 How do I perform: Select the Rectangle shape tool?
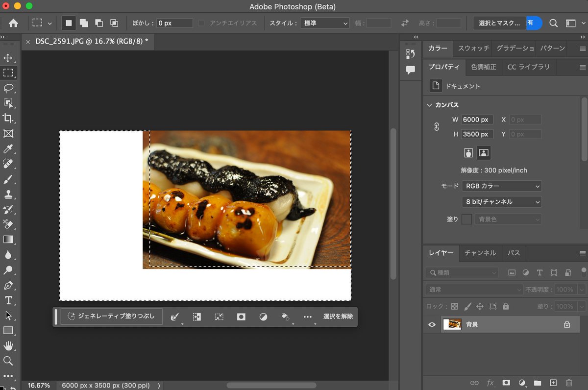tap(8, 331)
